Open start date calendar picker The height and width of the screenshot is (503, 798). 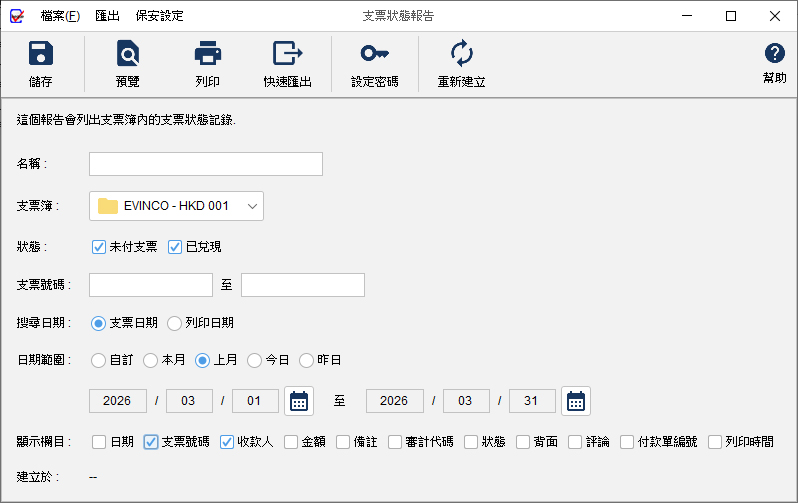click(299, 401)
